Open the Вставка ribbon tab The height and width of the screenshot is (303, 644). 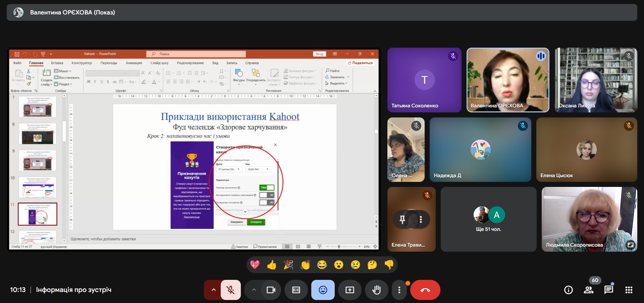coord(57,63)
